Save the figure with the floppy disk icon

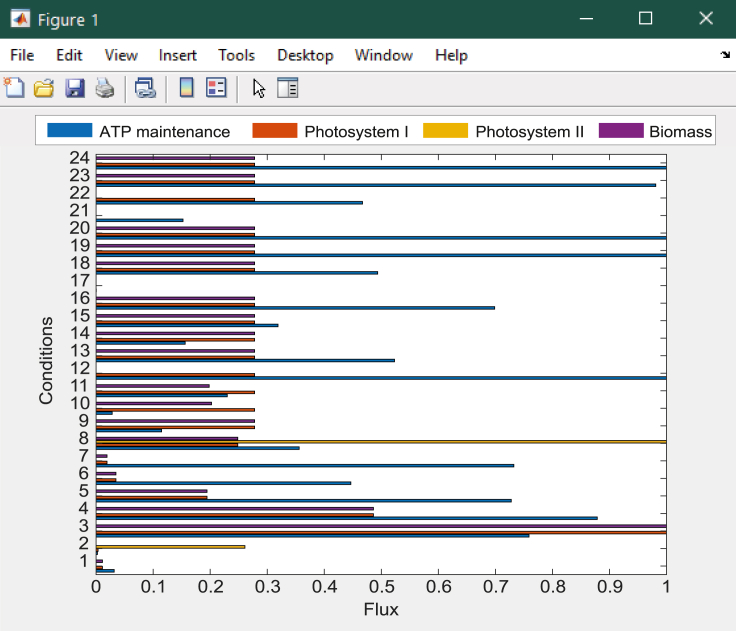click(74, 88)
